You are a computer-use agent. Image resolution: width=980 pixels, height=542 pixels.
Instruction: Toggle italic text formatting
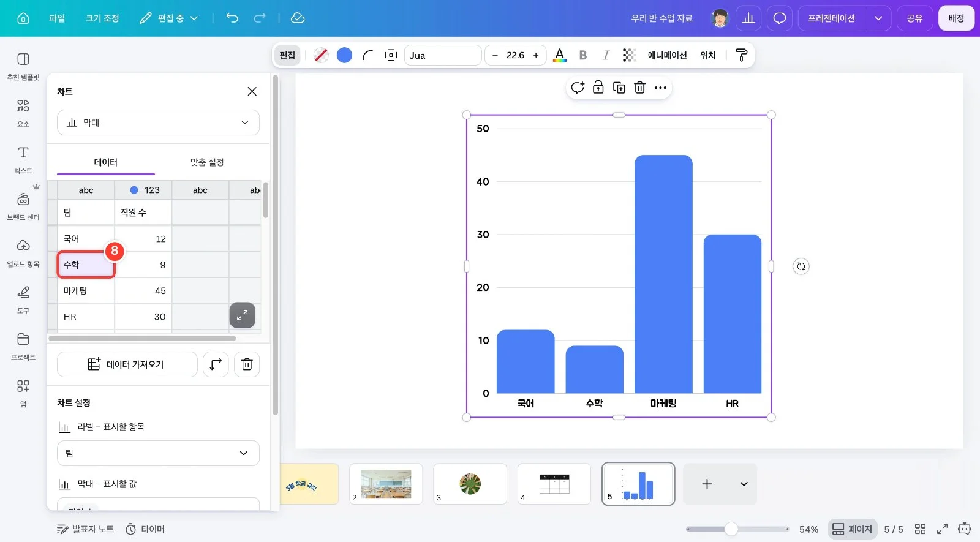606,55
